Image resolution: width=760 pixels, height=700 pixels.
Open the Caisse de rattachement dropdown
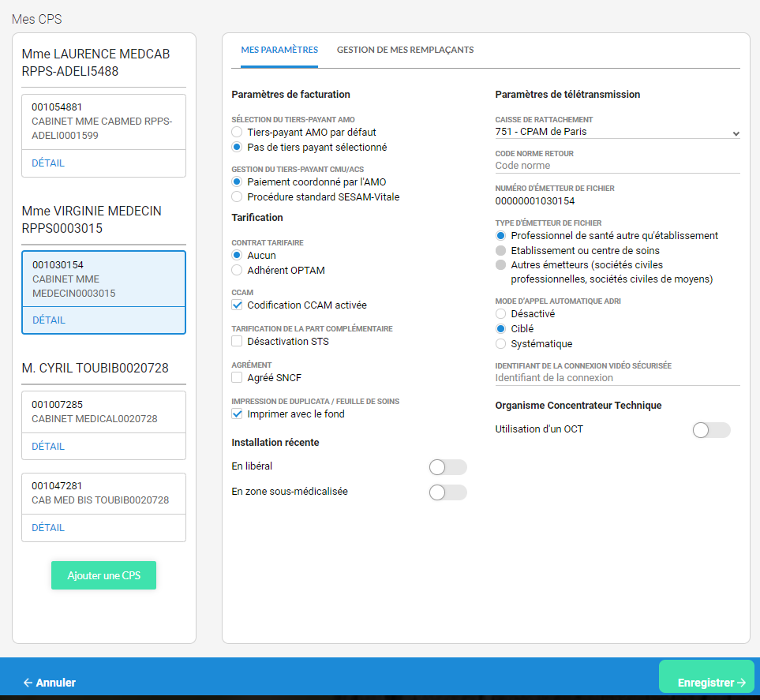[x=617, y=132]
